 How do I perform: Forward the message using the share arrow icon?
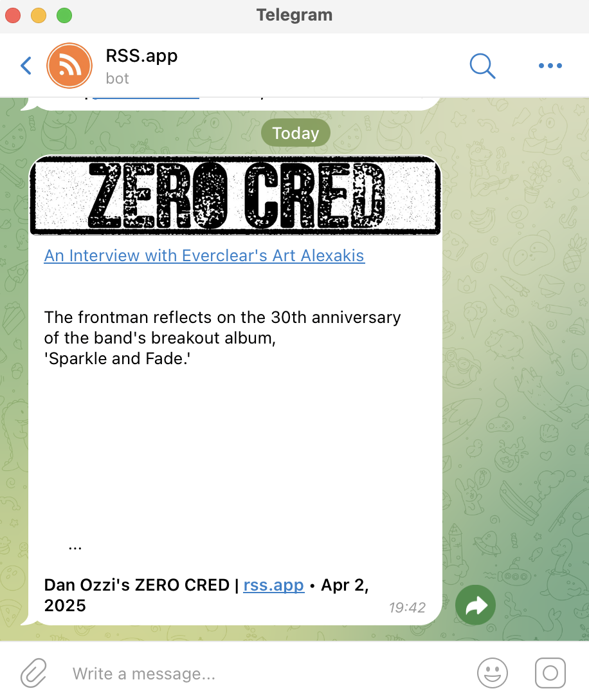475,605
